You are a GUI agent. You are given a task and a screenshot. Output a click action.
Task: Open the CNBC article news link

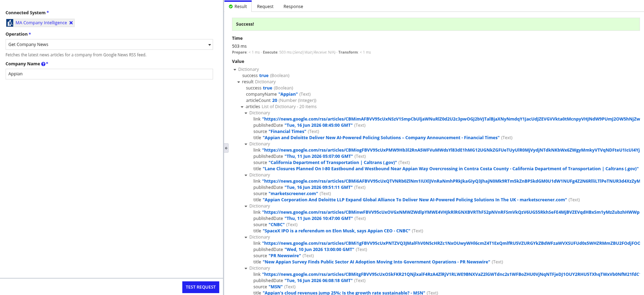tap(451, 212)
